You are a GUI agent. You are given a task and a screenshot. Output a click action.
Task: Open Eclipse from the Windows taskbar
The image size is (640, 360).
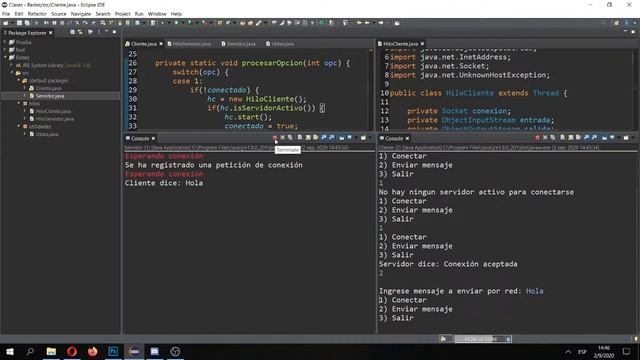pos(134,351)
